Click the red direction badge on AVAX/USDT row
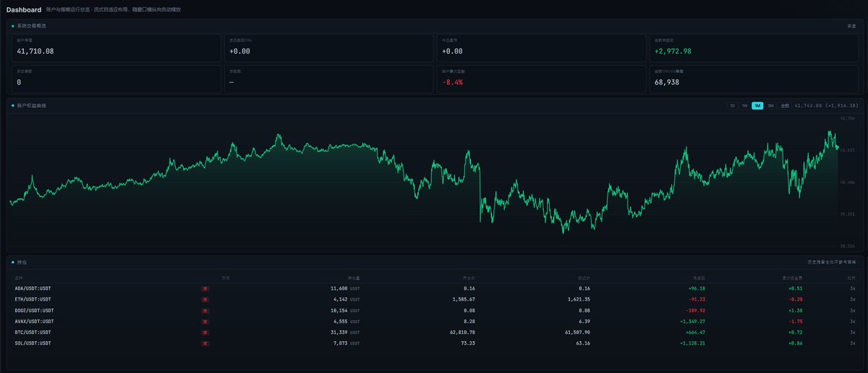The image size is (868, 373). click(205, 321)
